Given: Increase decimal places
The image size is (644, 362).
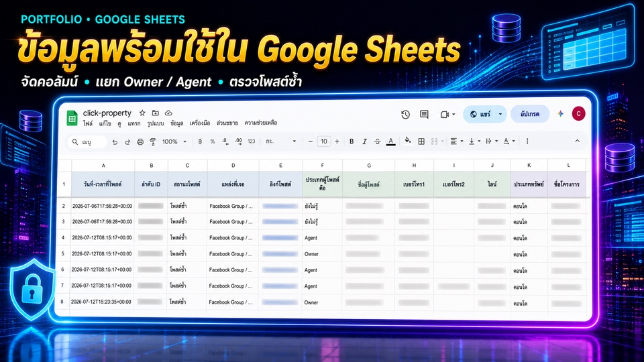Looking at the screenshot, I should point(238,141).
